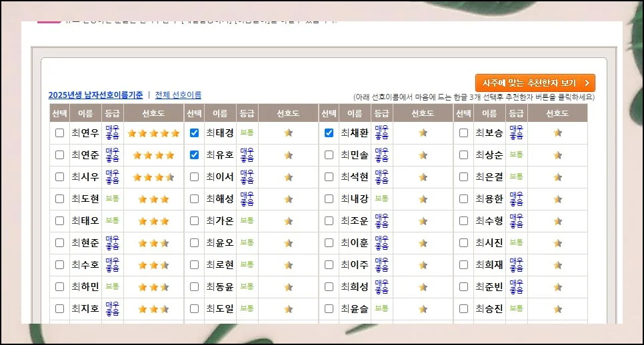Image resolution: width=644 pixels, height=345 pixels.
Task: Click the single star next to 최태경
Action: tap(288, 133)
